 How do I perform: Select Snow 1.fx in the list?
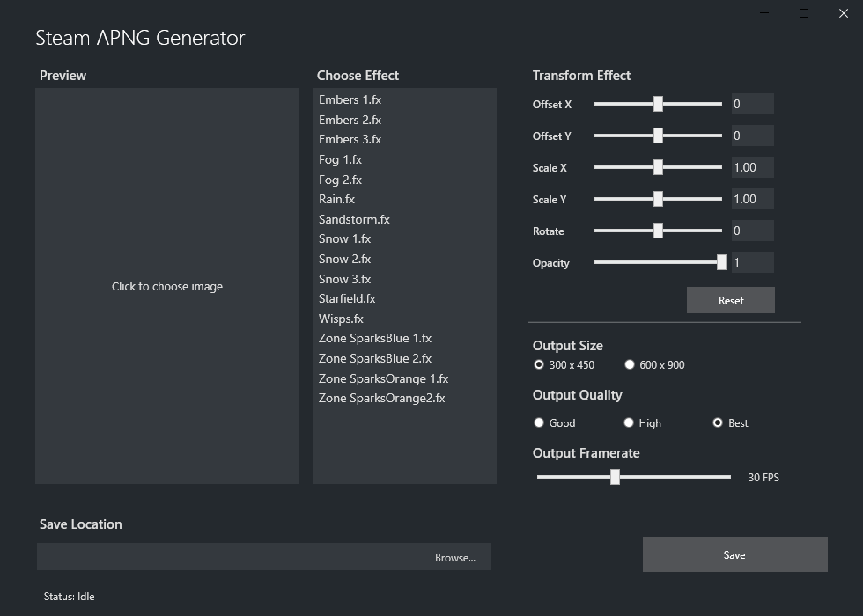pyautogui.click(x=404, y=238)
